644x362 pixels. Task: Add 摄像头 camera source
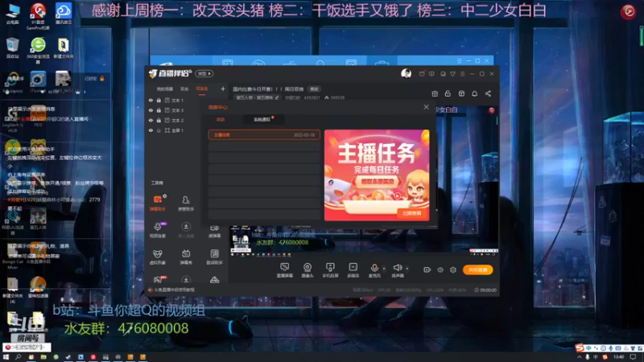point(308,270)
